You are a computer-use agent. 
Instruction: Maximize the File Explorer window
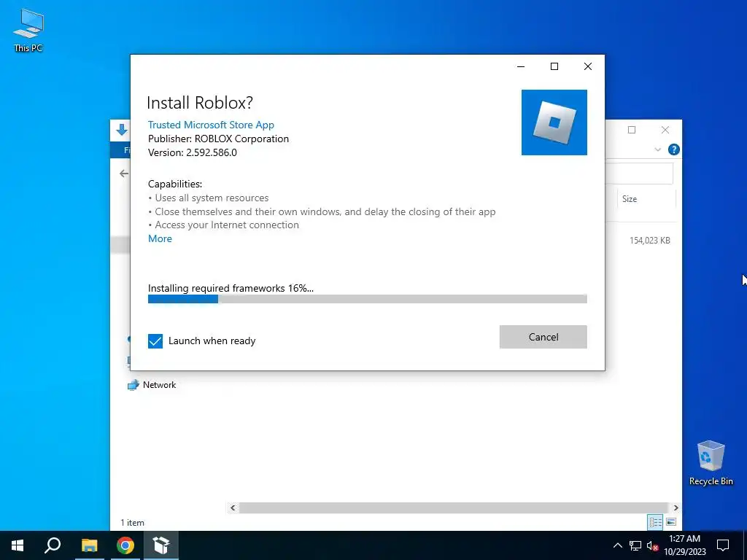pos(632,130)
